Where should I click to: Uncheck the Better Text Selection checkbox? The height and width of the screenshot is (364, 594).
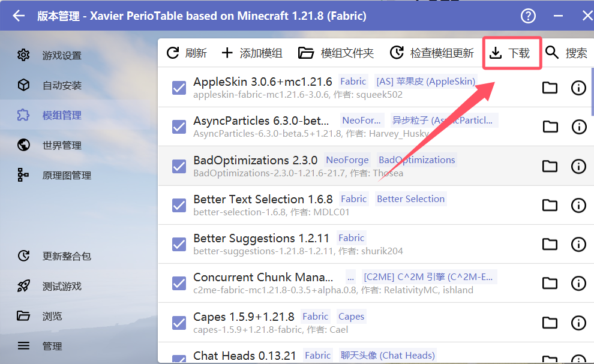tap(179, 205)
